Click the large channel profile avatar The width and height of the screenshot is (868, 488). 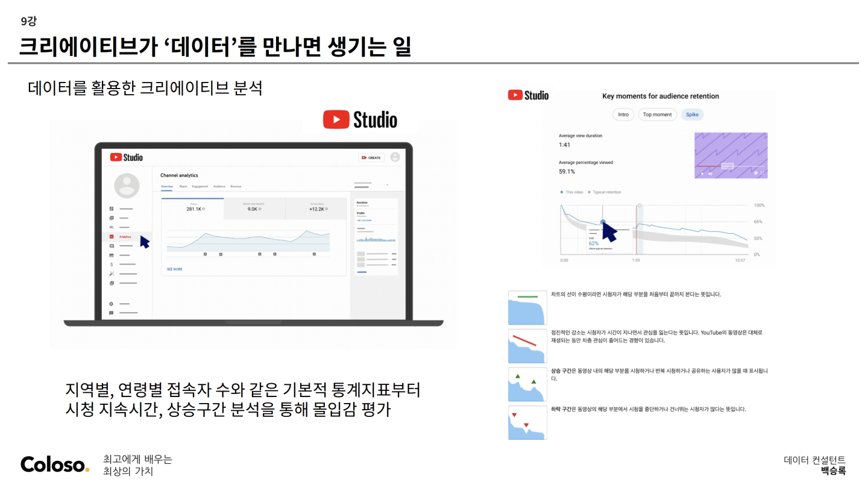127,186
